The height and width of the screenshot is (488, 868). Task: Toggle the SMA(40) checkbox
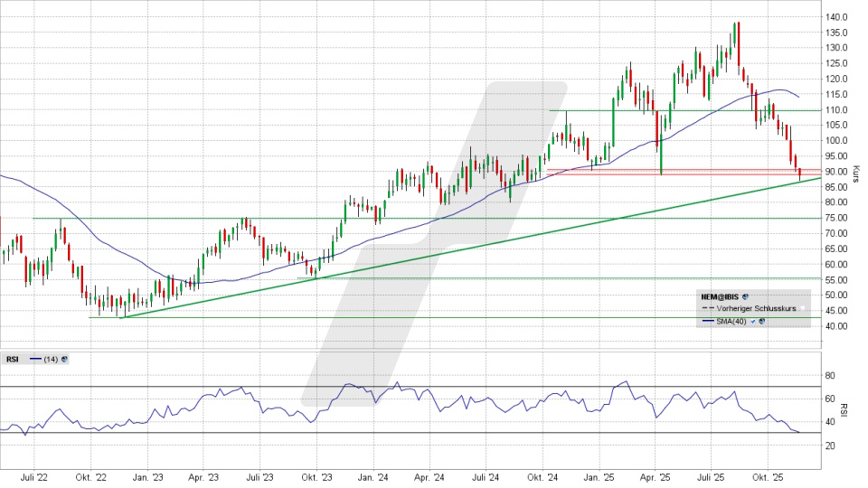(x=753, y=321)
